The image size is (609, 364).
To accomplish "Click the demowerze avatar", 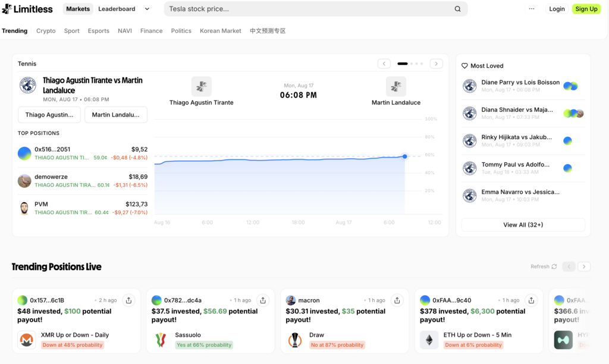I will tap(24, 181).
